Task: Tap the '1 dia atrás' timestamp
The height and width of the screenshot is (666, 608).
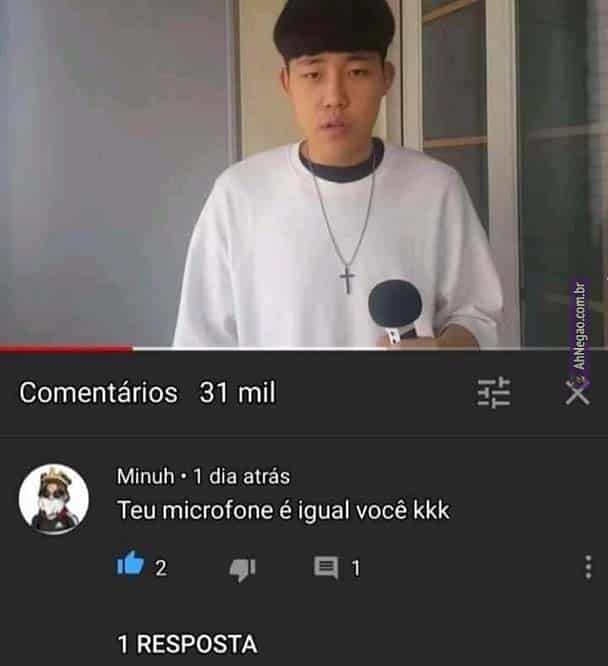Action: tap(241, 476)
